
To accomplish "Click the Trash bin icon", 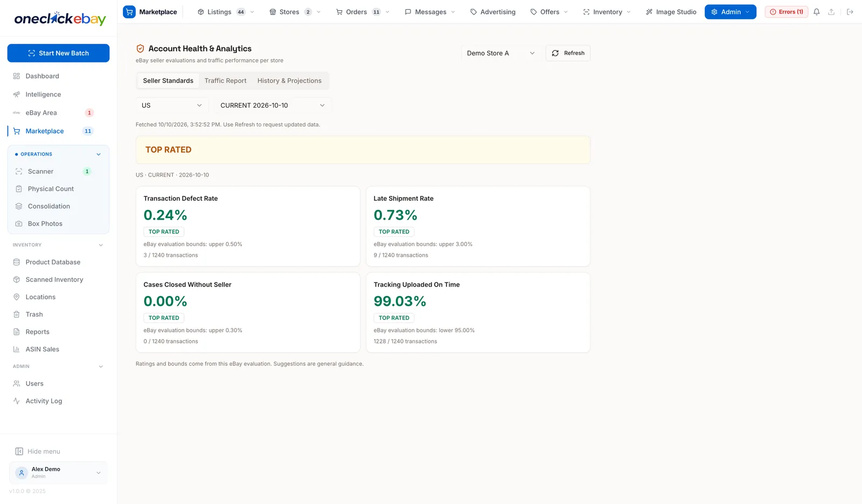I will 17,314.
